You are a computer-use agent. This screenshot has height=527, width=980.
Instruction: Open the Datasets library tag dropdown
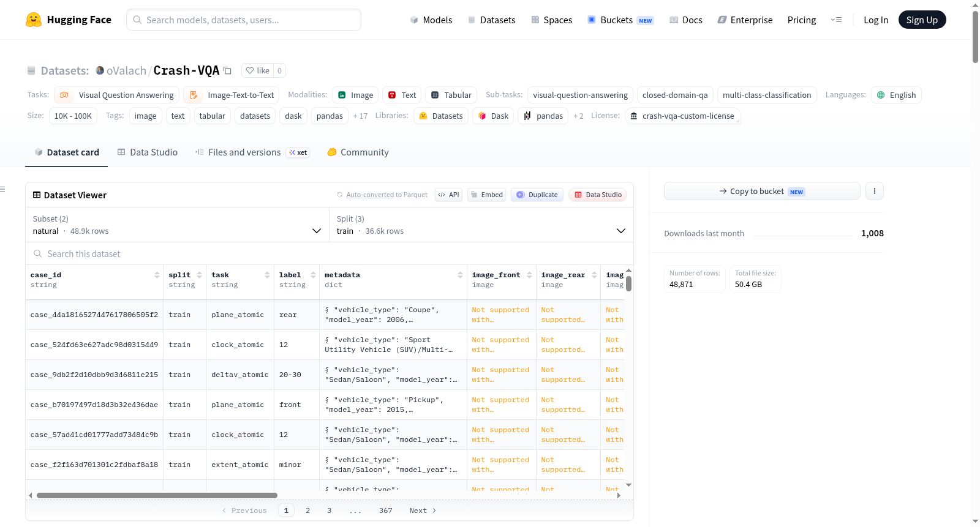tap(441, 116)
